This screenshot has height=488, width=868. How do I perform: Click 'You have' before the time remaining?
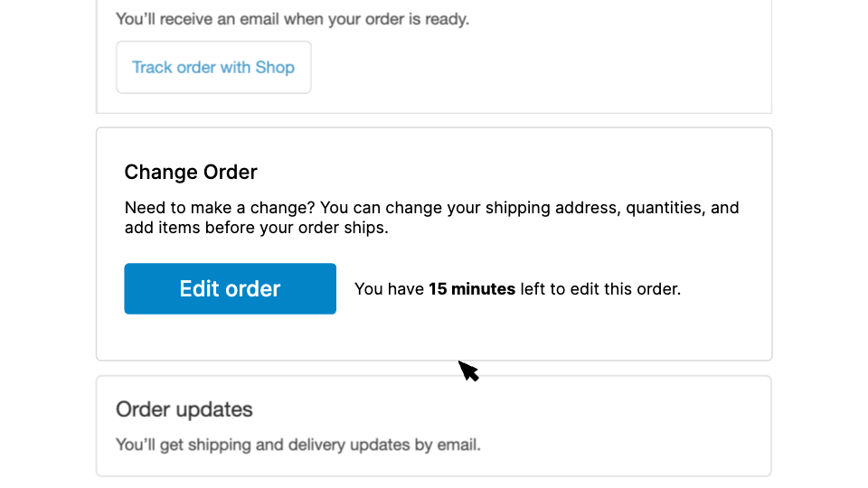coord(389,289)
